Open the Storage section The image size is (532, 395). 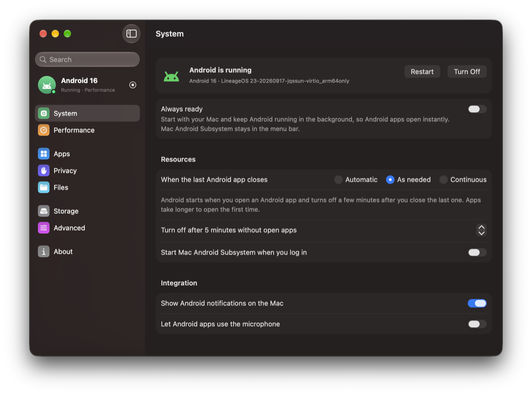87,211
